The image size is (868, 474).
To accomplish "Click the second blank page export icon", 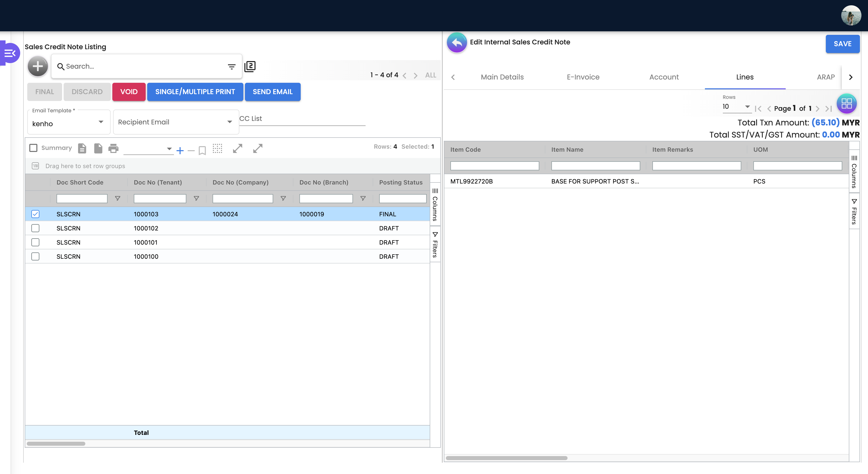I will point(98,148).
